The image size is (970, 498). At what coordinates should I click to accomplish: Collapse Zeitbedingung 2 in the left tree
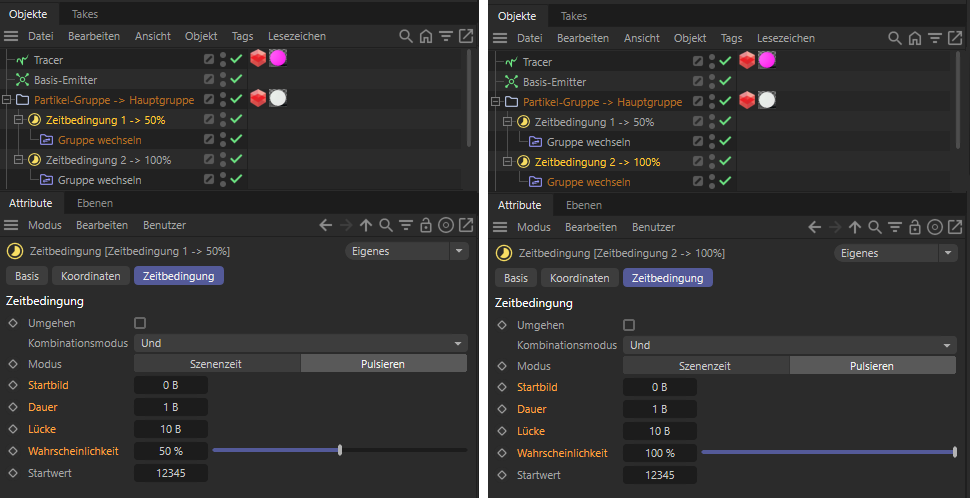tap(19, 160)
